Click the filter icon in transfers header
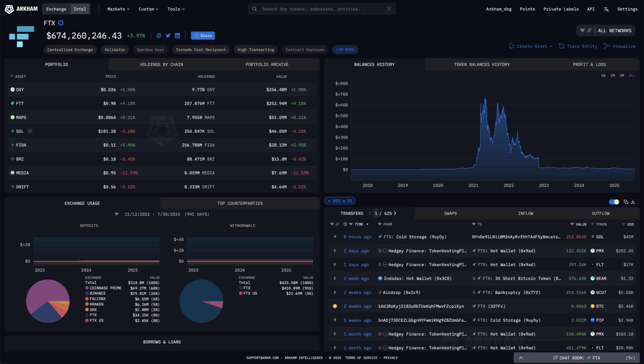644x364 pixels. click(x=332, y=224)
